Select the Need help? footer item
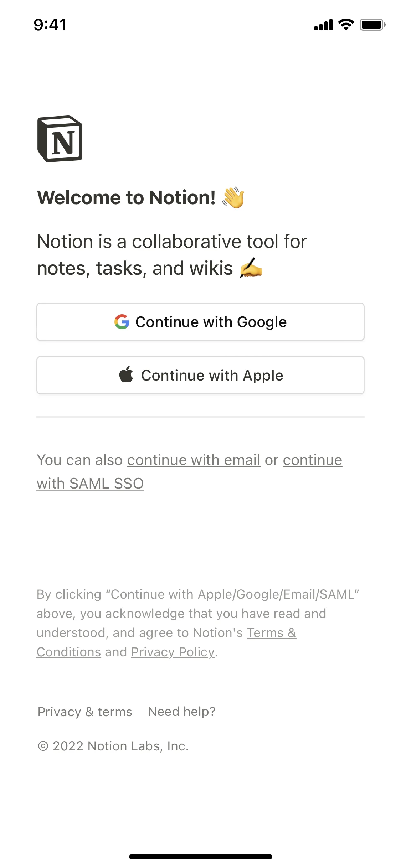 click(182, 712)
